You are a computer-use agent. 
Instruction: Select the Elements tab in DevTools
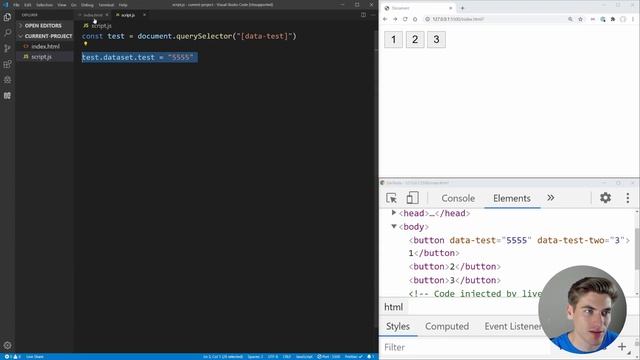point(512,198)
